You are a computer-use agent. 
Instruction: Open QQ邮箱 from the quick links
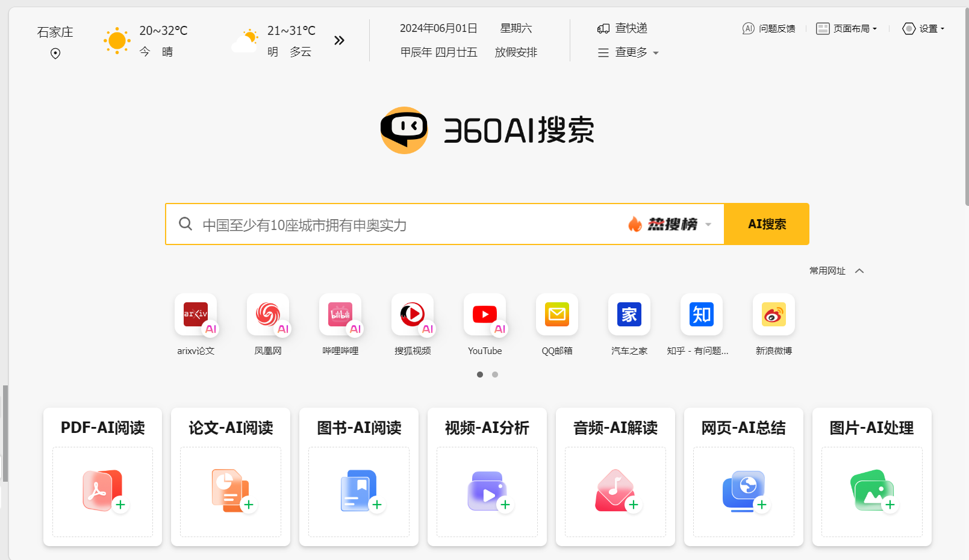pos(556,314)
